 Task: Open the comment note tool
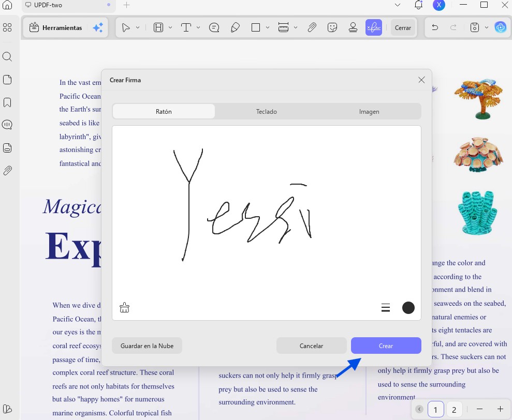pos(214,27)
